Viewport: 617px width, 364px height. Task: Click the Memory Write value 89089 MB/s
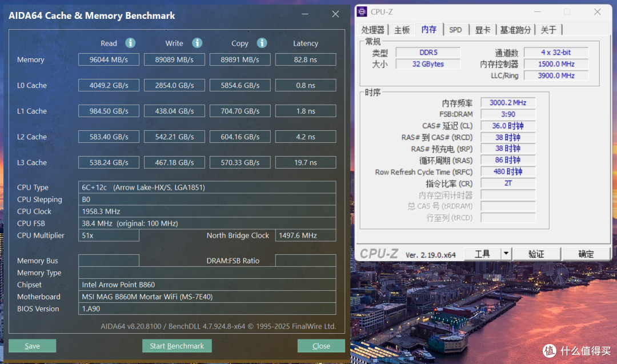(174, 59)
